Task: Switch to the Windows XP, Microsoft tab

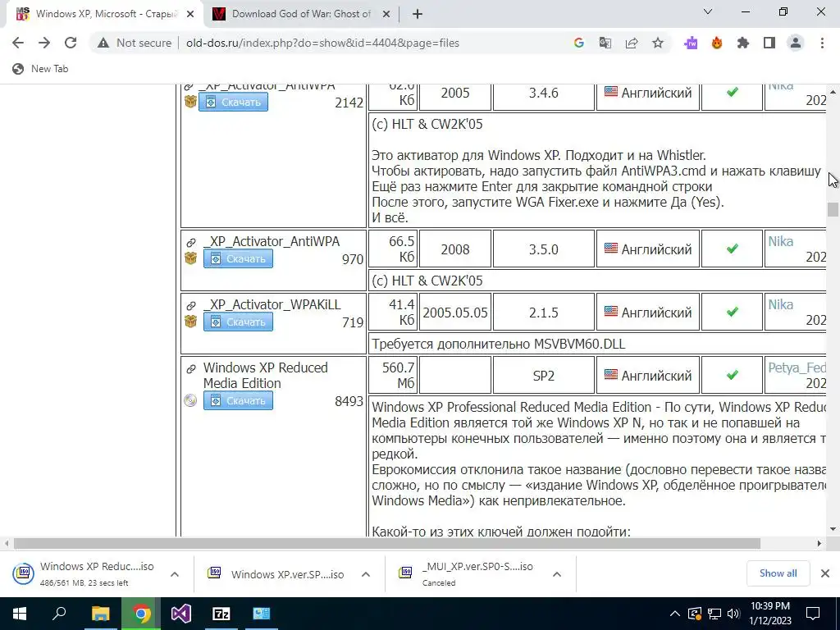Action: tap(105, 15)
